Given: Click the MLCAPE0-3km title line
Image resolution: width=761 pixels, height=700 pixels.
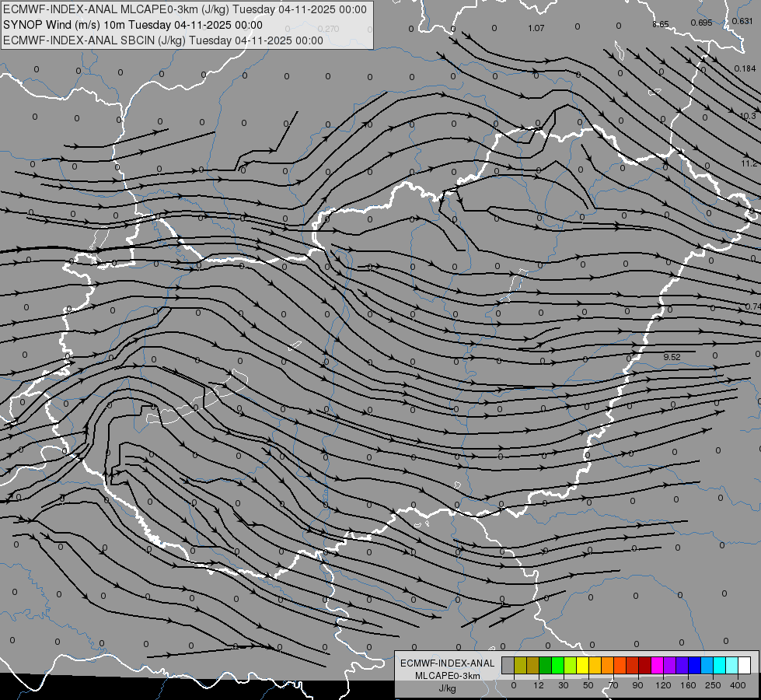Looking at the screenshot, I should pyautogui.click(x=184, y=9).
